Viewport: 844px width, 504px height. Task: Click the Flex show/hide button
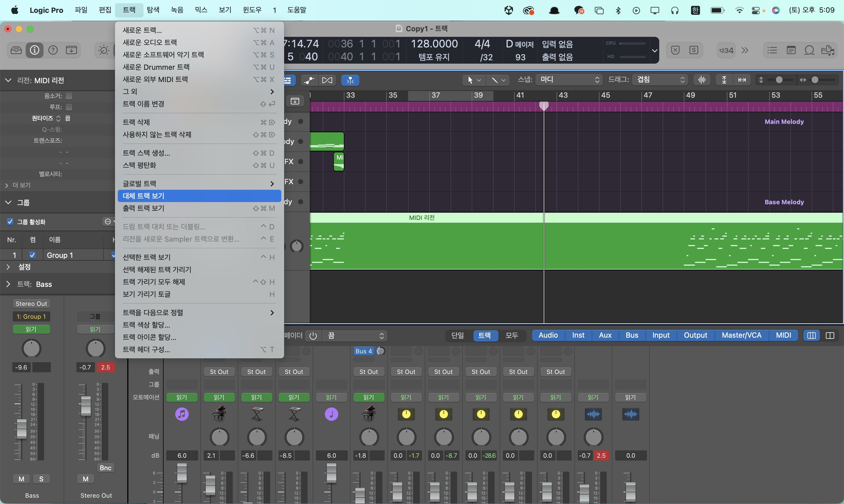pos(327,80)
